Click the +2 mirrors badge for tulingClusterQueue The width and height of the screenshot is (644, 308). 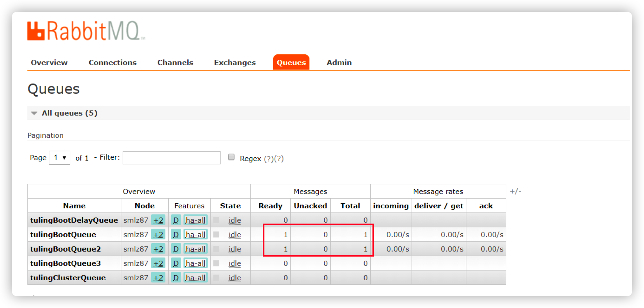(158, 278)
